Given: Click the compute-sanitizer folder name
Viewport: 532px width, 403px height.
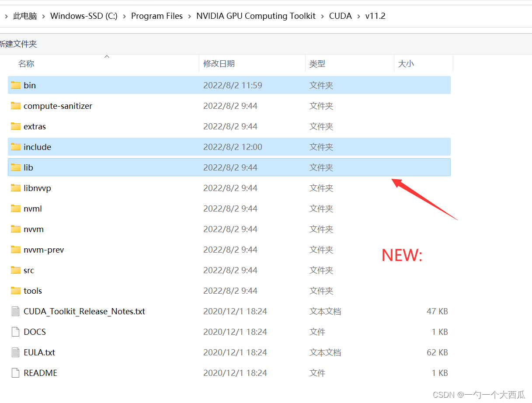Looking at the screenshot, I should click(x=58, y=106).
